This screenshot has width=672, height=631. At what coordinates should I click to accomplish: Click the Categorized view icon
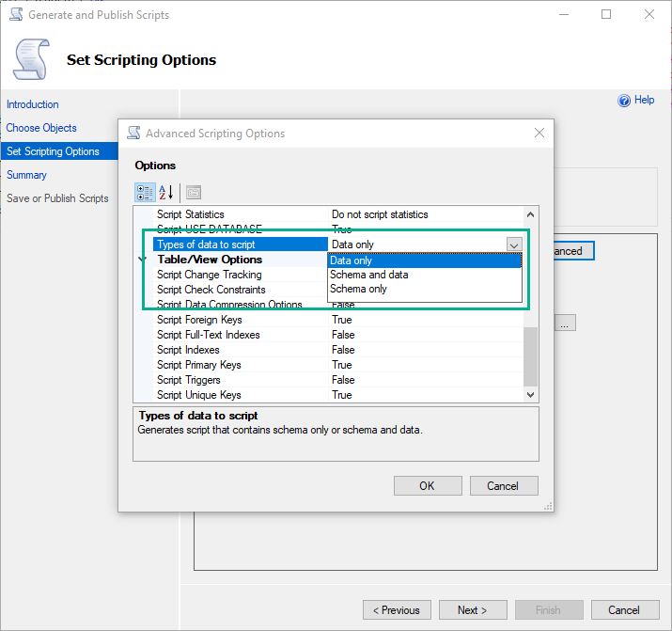[145, 192]
